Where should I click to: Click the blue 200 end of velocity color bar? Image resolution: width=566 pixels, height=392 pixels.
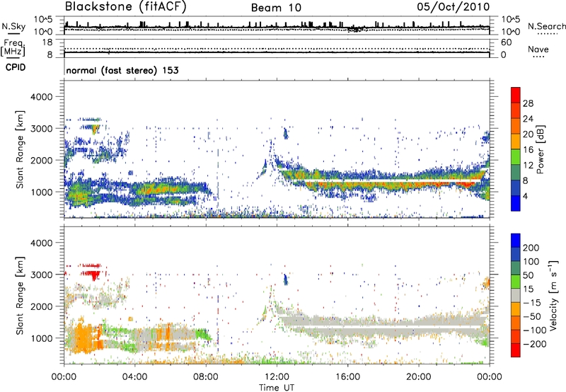click(x=516, y=241)
